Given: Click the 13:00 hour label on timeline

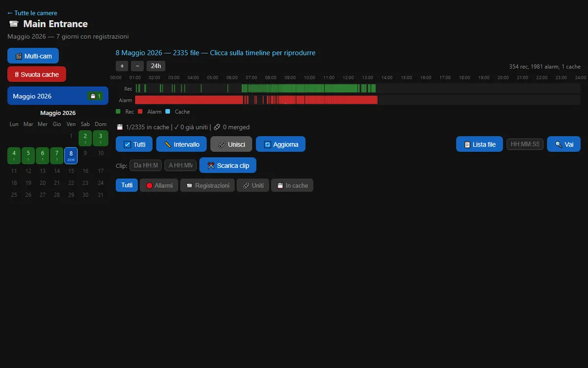Looking at the screenshot, I should 367,78.
